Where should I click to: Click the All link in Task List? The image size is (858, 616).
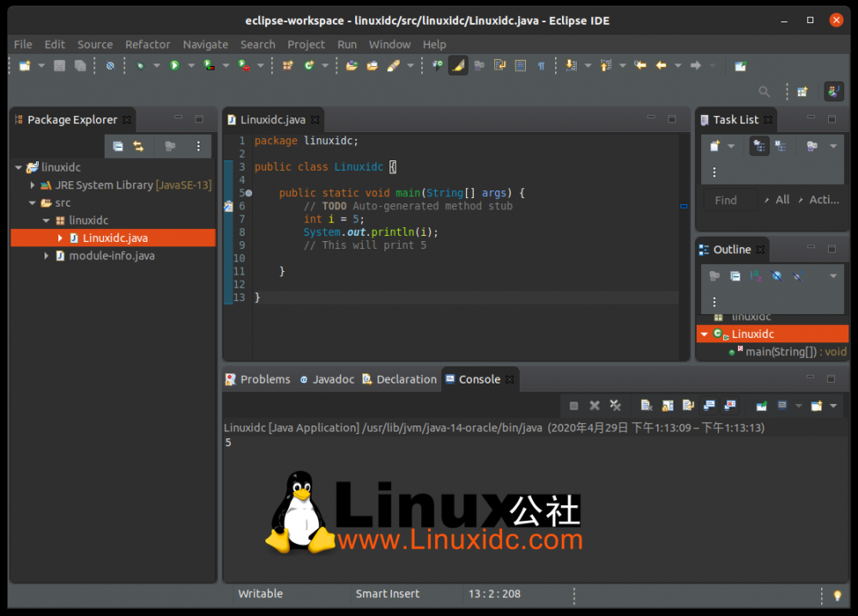[x=782, y=200]
